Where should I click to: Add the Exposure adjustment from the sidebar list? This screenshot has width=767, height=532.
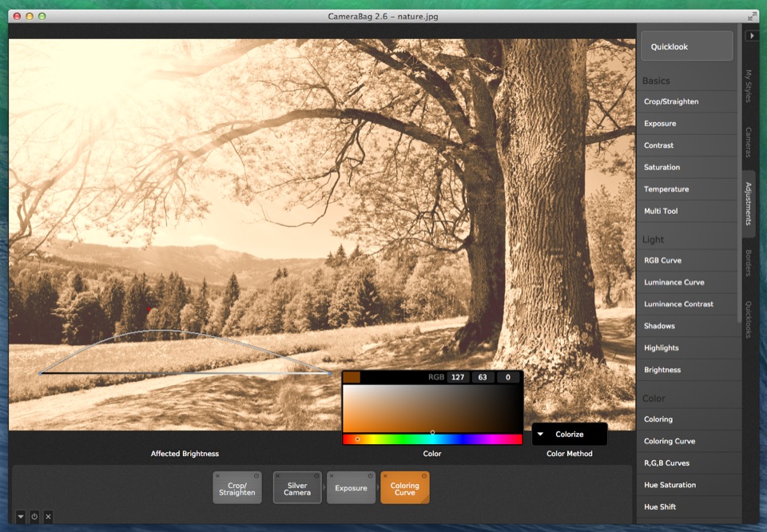coord(687,124)
